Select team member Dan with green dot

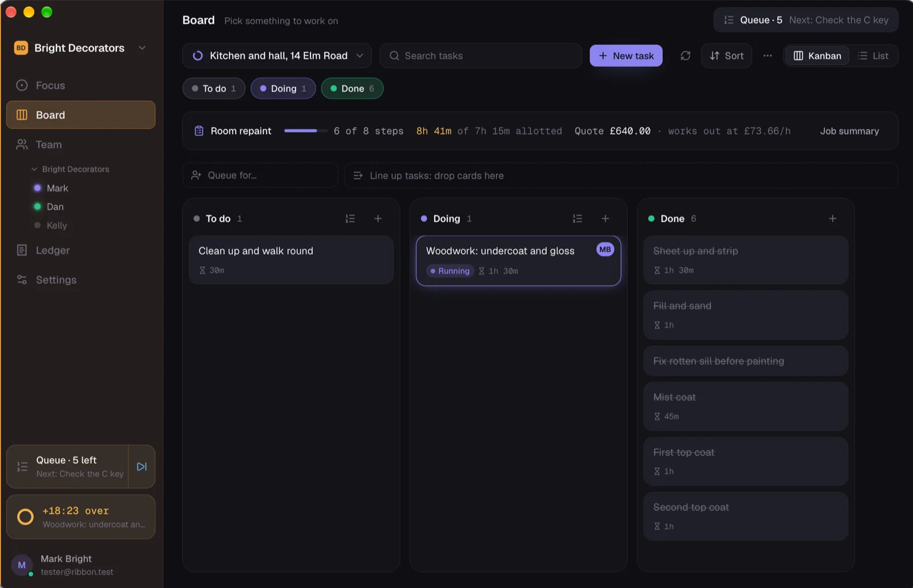[55, 206]
